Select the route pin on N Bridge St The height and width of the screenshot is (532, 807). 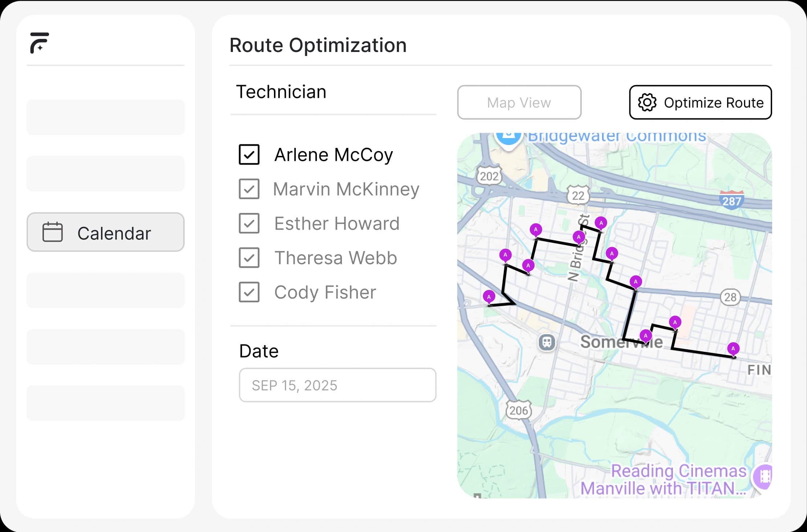(x=578, y=237)
